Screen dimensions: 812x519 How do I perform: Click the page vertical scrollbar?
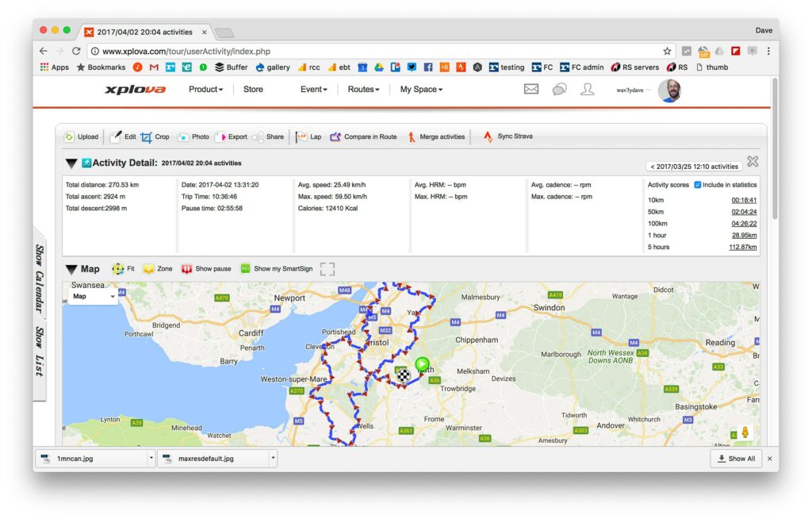pos(775,150)
